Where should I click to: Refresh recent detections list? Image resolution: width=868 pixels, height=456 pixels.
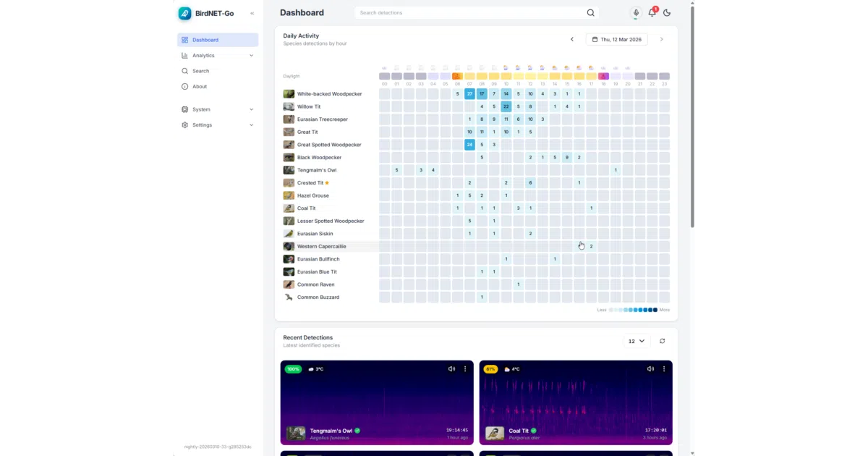[662, 341]
